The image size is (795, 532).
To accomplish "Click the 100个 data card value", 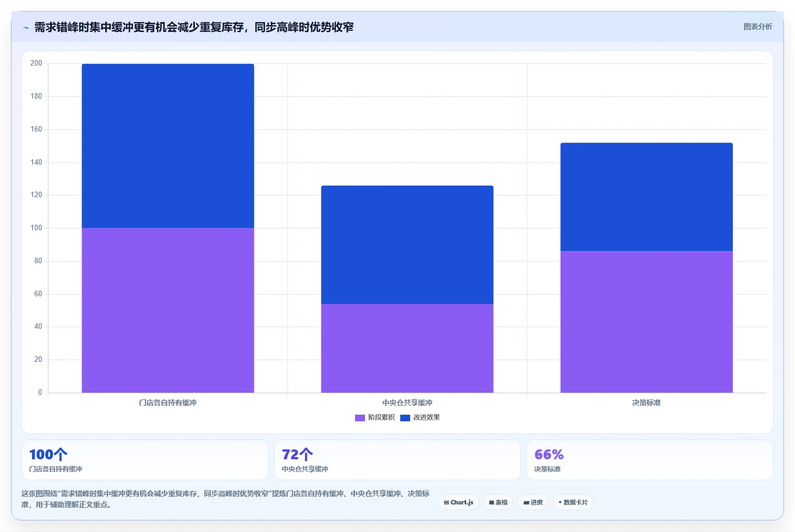I will tap(48, 454).
